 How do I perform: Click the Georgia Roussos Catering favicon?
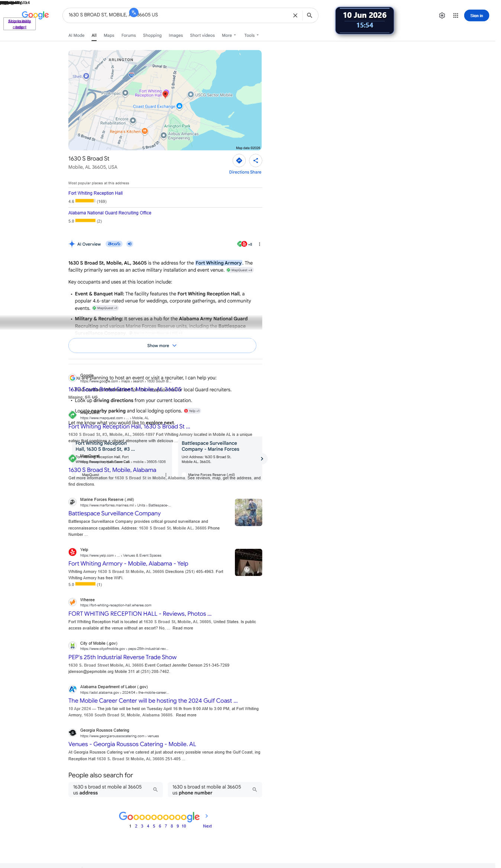(73, 733)
